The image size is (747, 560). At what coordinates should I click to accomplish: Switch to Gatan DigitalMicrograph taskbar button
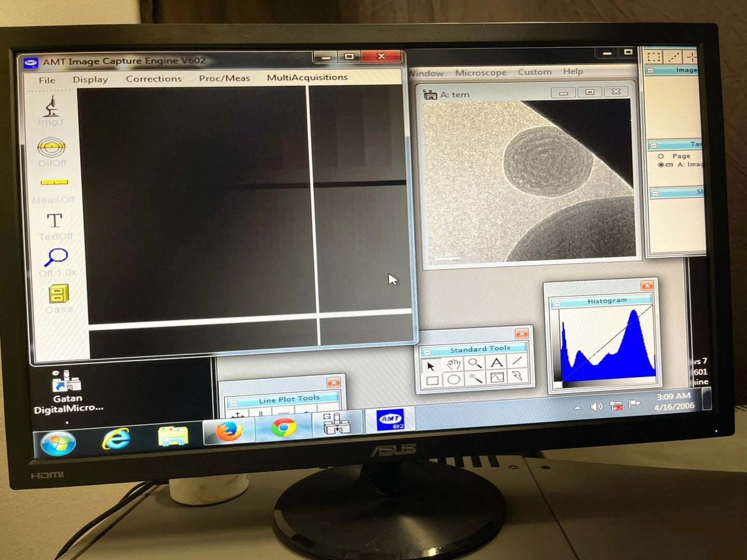(x=337, y=424)
